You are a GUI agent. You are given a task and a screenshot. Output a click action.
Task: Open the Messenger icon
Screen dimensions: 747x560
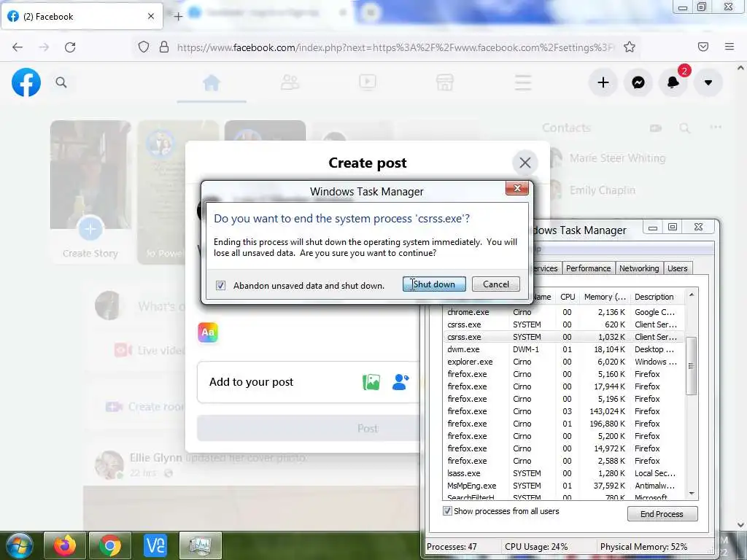638,82
